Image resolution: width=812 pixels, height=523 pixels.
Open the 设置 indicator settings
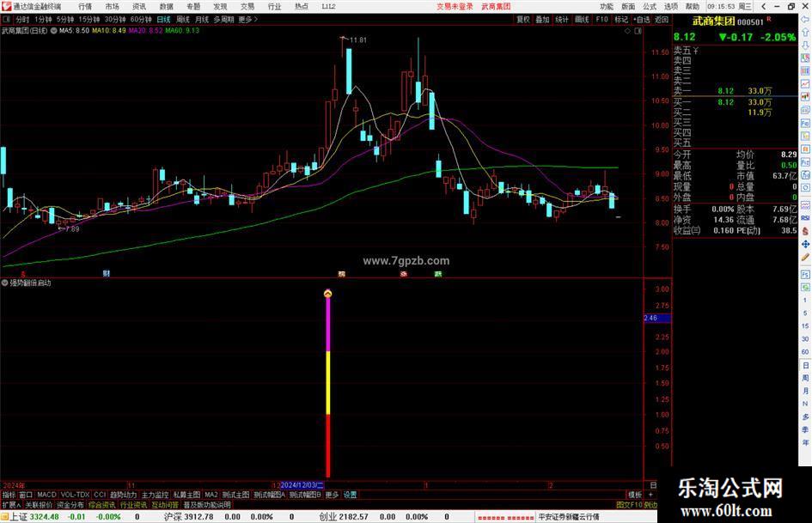tap(350, 495)
